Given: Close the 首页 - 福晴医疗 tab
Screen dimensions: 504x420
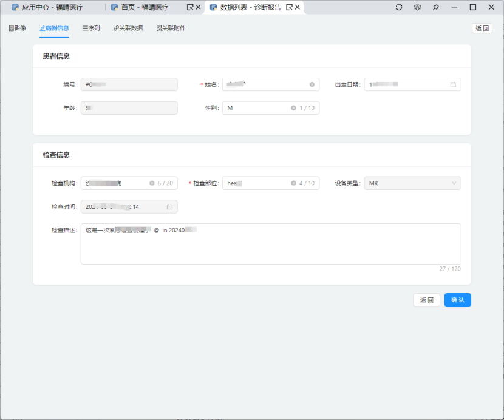Looking at the screenshot, I should (198, 7).
